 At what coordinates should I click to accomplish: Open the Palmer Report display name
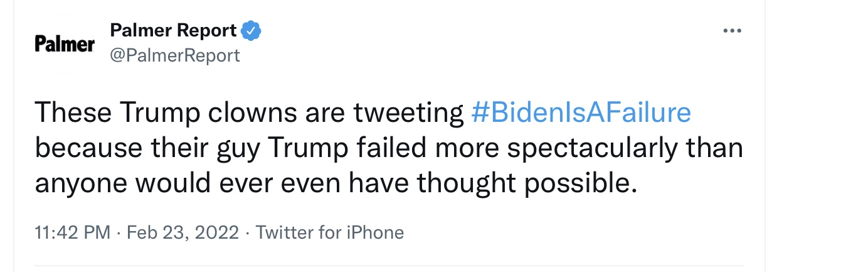pos(173,30)
